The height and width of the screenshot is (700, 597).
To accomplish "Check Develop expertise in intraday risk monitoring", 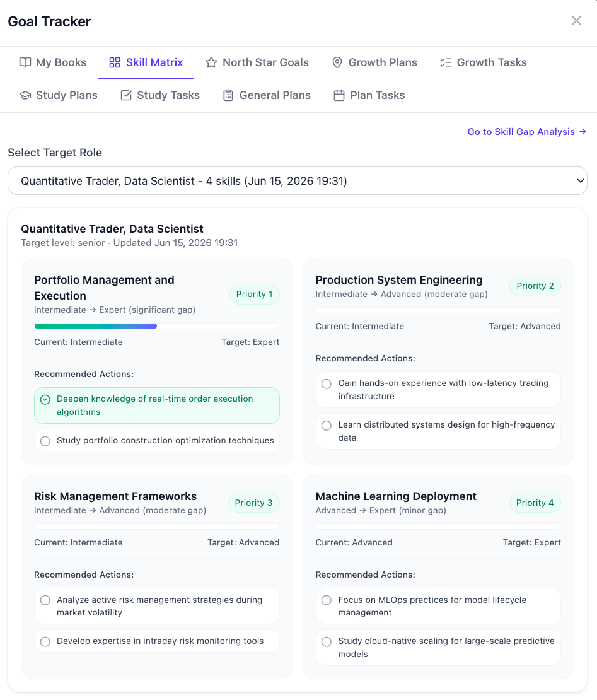I will [x=45, y=641].
